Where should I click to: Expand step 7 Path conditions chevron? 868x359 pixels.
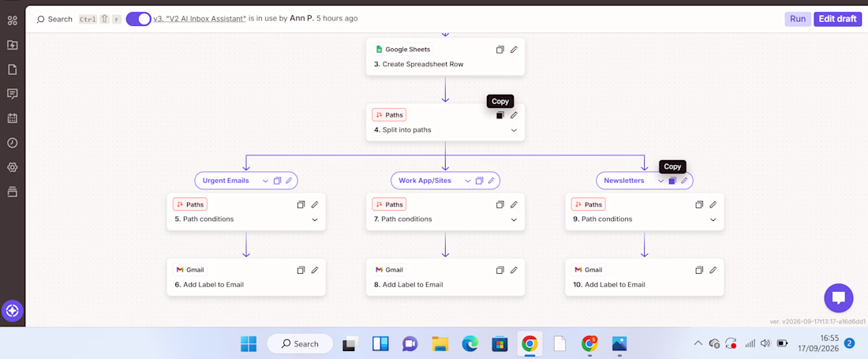click(x=514, y=219)
